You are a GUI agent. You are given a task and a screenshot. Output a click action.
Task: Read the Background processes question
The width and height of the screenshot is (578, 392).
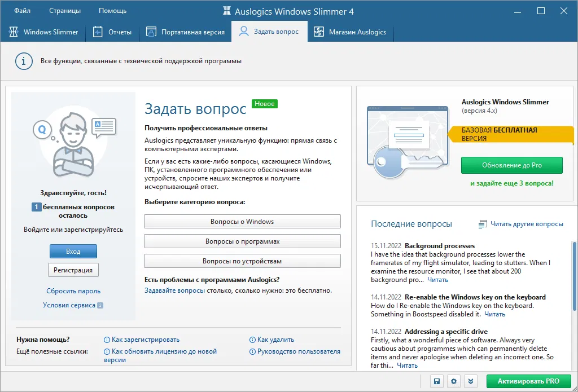pyautogui.click(x=437, y=280)
